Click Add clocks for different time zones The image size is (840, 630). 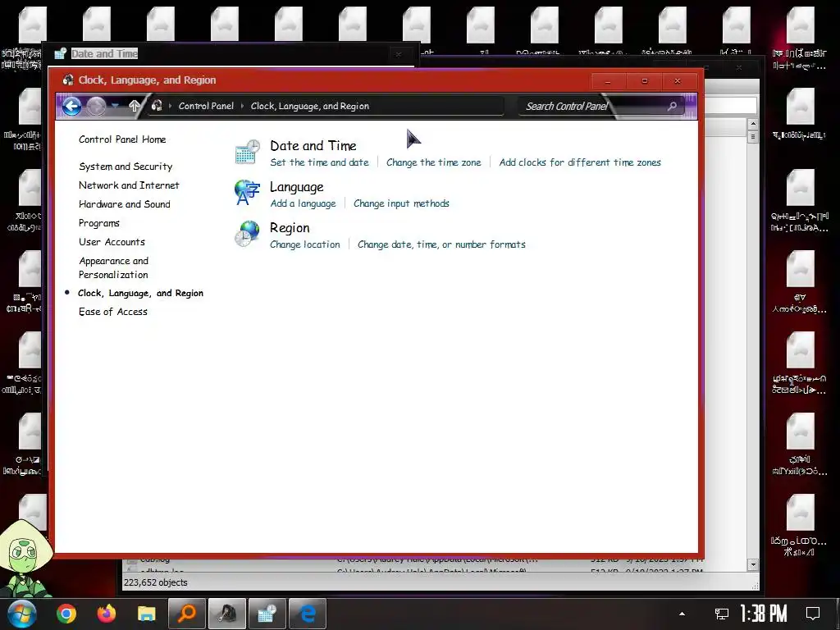[x=580, y=162]
